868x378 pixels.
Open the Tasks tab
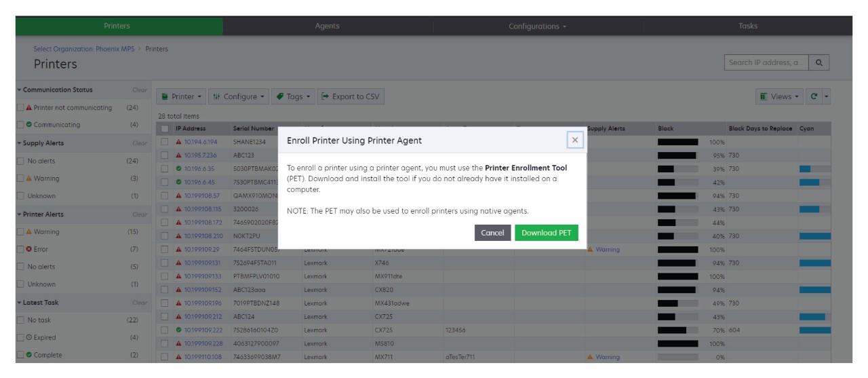tap(748, 26)
